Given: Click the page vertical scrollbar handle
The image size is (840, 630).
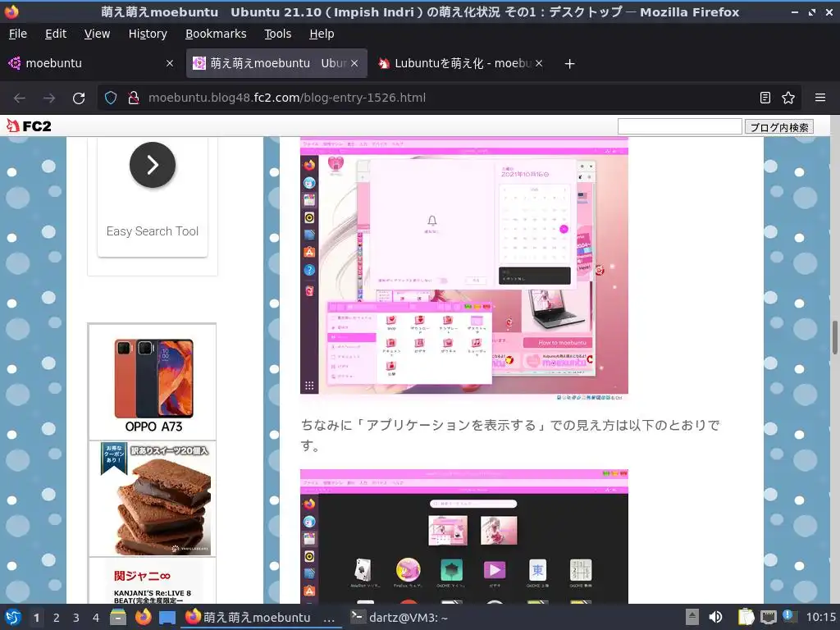Looking at the screenshot, I should pos(834,337).
